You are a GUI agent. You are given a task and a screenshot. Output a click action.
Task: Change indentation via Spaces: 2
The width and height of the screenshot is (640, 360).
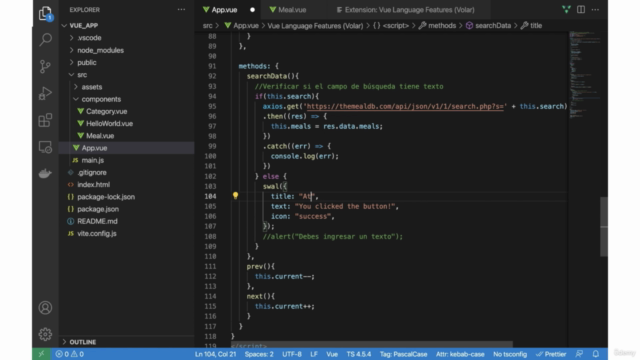tap(259, 354)
